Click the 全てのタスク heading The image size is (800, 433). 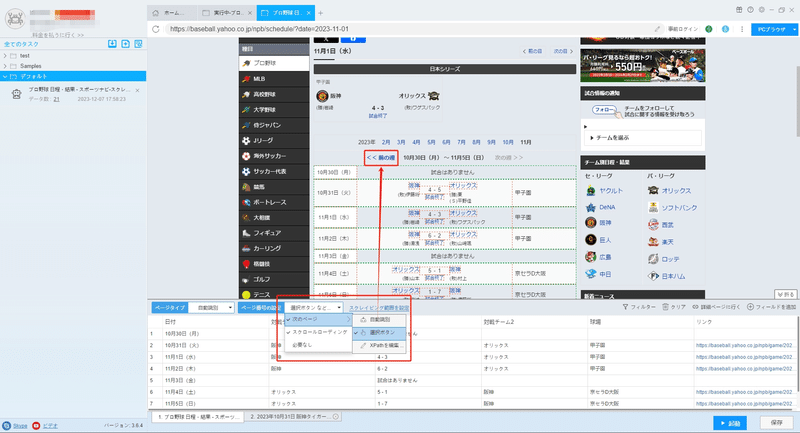tap(21, 44)
